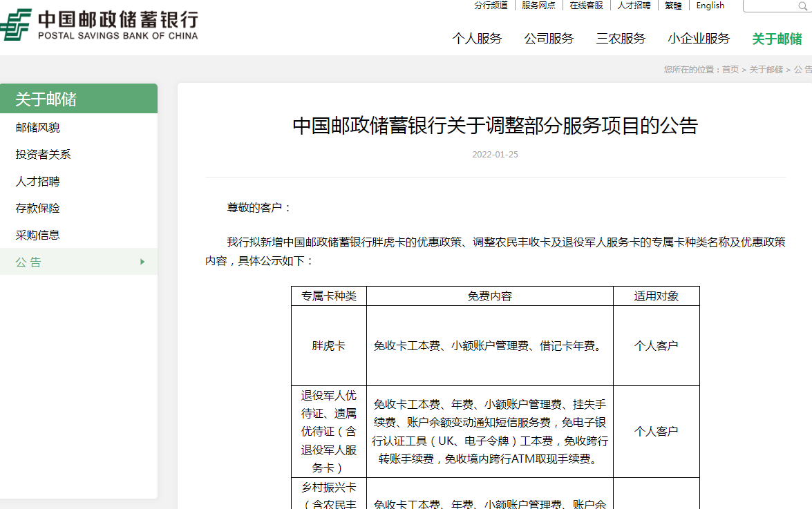Switch site language to English
812x509 pixels.
(x=710, y=5)
